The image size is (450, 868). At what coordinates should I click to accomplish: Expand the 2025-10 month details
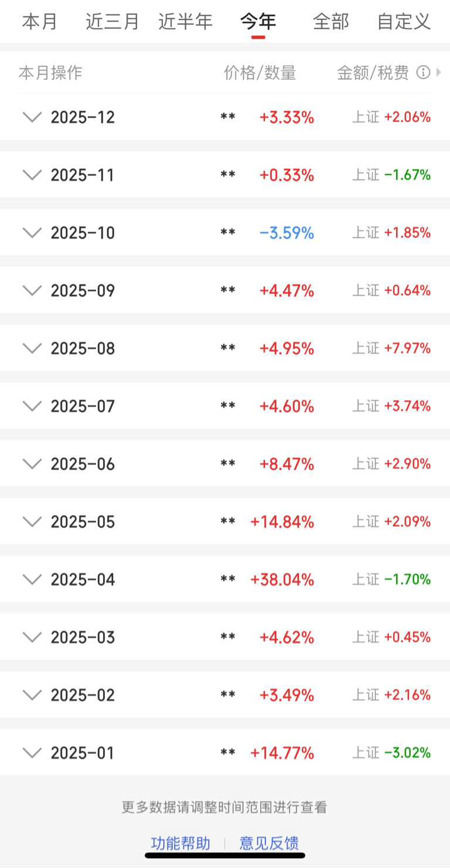click(32, 233)
